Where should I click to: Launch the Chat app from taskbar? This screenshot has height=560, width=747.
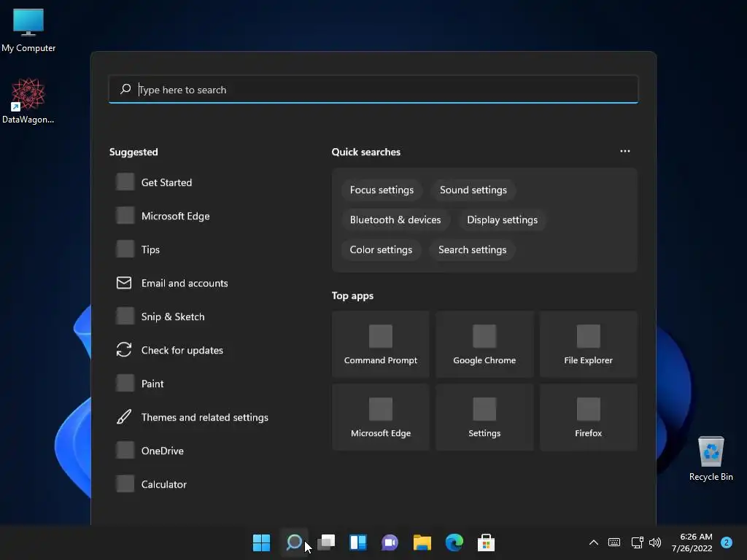click(390, 542)
